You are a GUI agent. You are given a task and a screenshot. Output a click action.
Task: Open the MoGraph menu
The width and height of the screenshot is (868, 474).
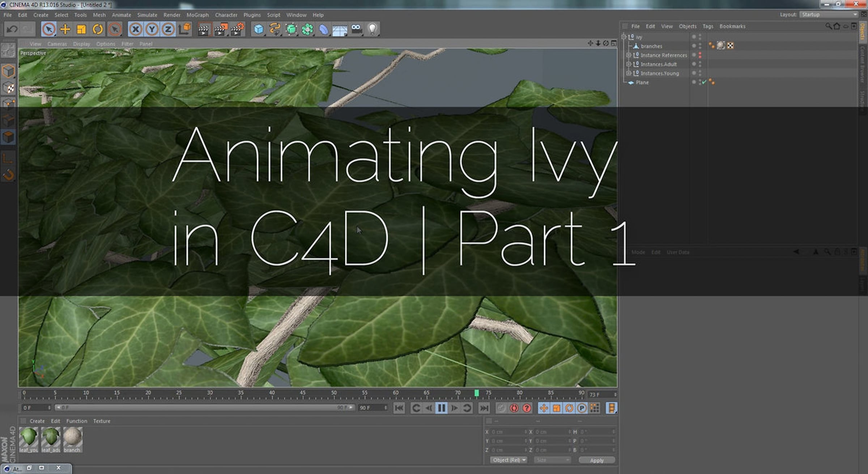[x=197, y=15]
